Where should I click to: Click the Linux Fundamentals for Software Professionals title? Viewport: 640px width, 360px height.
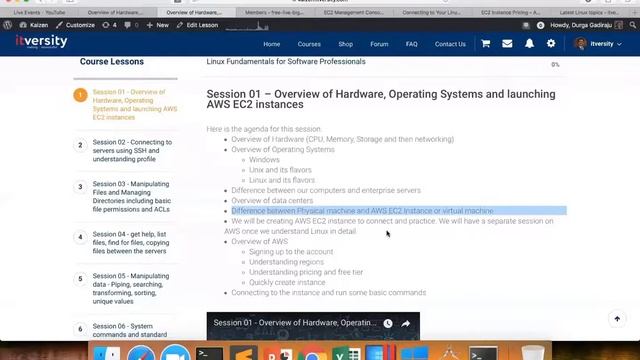(x=286, y=62)
